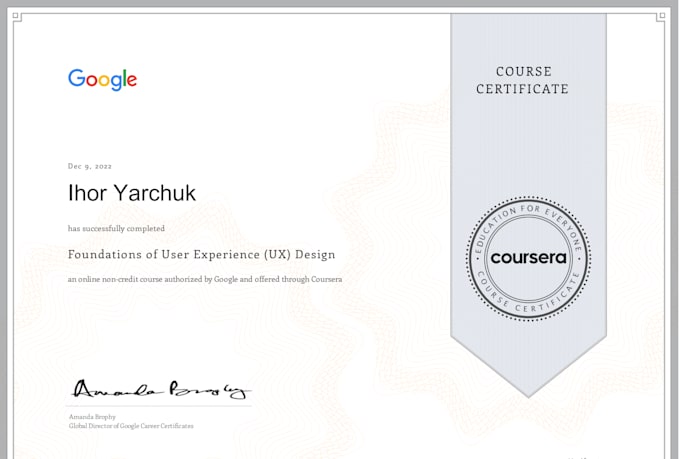
Task: Click the Google logo on the certificate
Action: point(102,80)
